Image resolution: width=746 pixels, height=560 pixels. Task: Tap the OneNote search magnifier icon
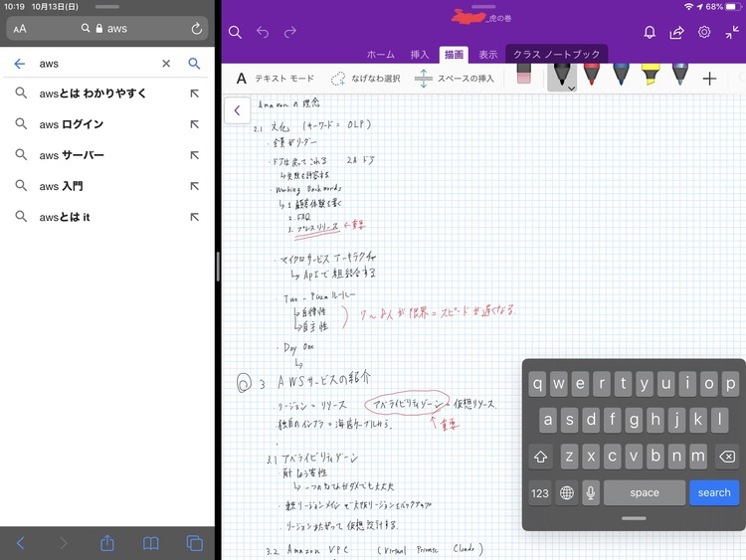(235, 32)
